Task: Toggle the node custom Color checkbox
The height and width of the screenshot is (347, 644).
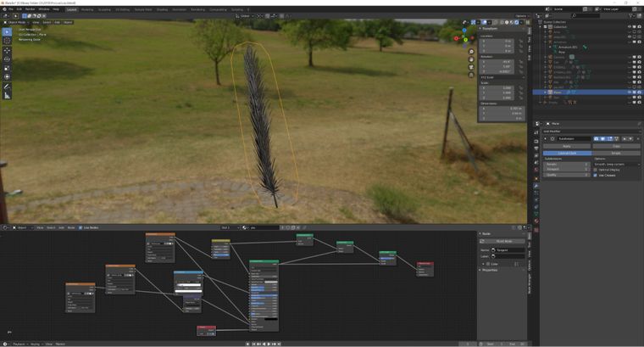Action: [488, 264]
